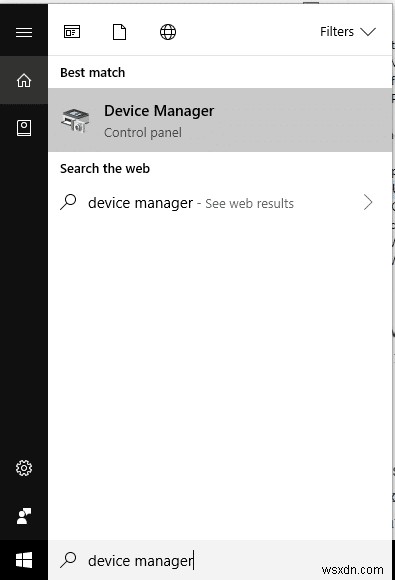Open Device Manager best match result
This screenshot has height=580, width=395.
pos(220,120)
